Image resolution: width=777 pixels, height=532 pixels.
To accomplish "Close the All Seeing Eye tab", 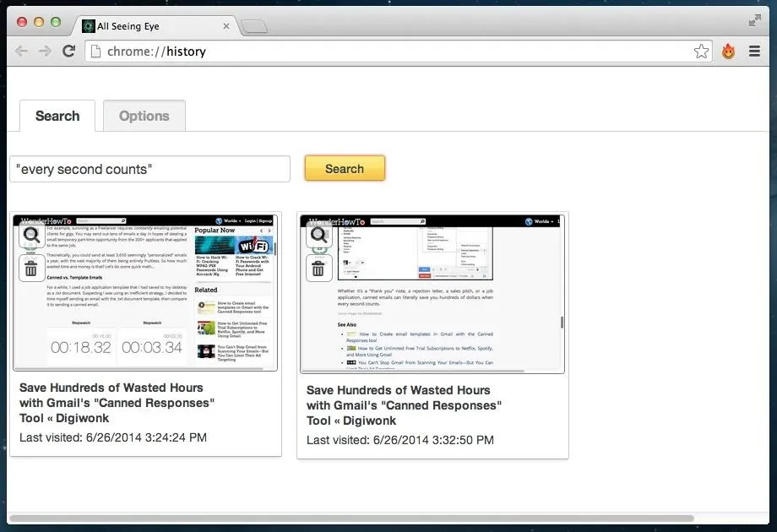I will click(226, 26).
